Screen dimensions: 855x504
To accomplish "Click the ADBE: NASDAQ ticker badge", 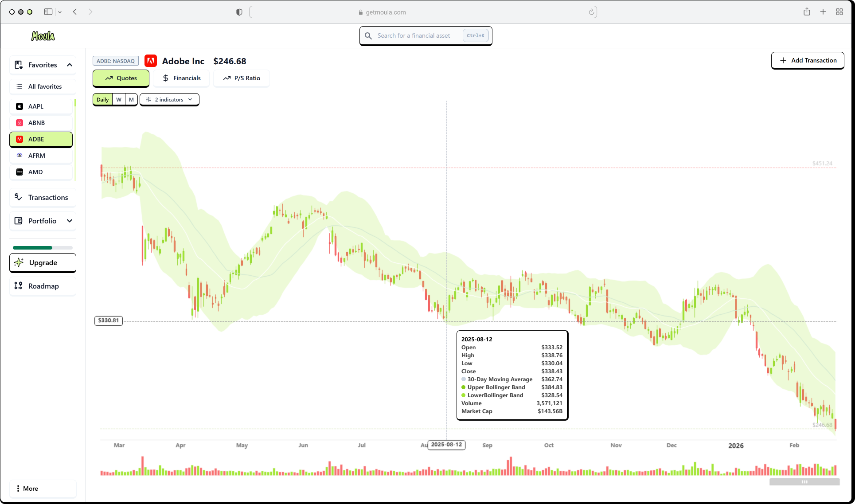I will coord(116,61).
